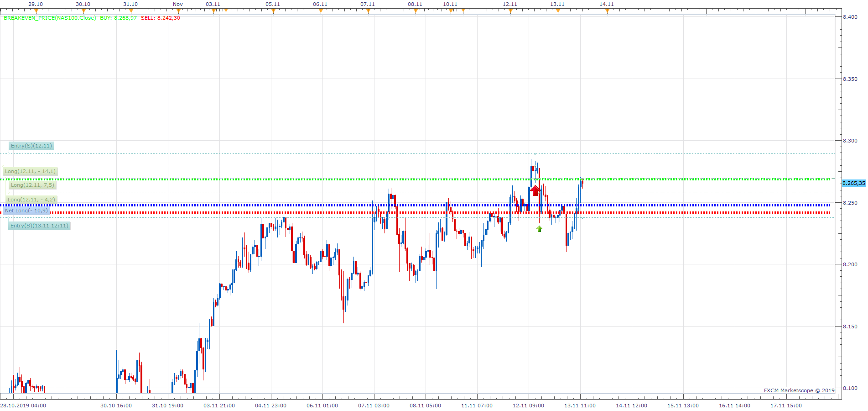
Task: Click the orange day marker under 31.10
Action: tap(131, 11)
